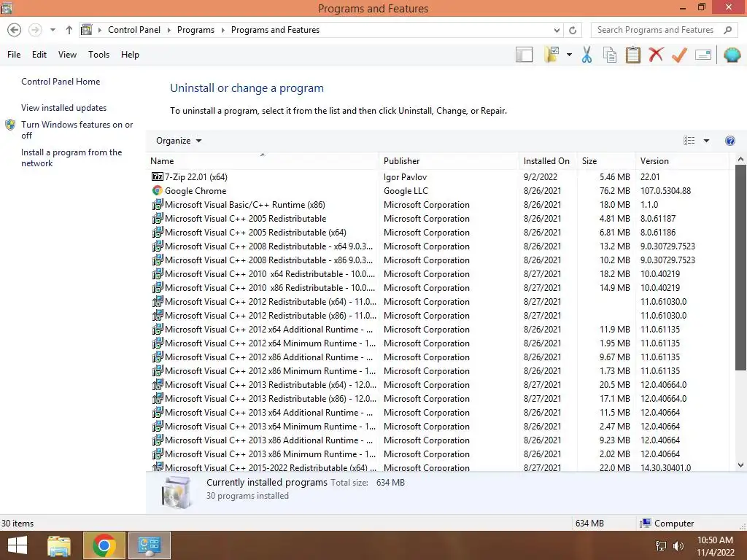The image size is (747, 560).
Task: Open the File menu
Action: coord(14,55)
